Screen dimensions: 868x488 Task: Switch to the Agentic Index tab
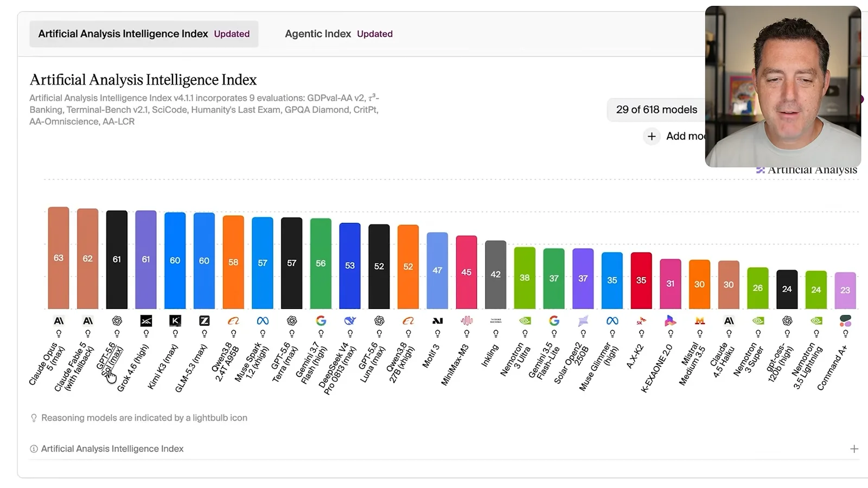point(339,34)
